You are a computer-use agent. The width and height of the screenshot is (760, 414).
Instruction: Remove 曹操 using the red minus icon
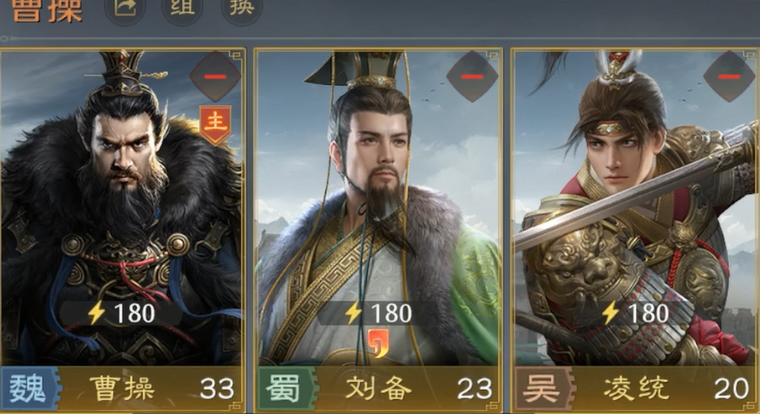(x=215, y=77)
